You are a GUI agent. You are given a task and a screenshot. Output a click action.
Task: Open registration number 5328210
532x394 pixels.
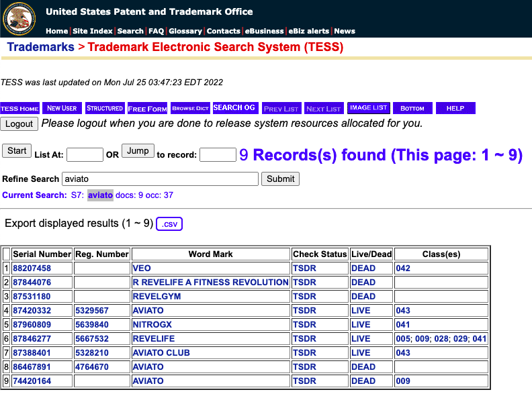[x=92, y=352]
